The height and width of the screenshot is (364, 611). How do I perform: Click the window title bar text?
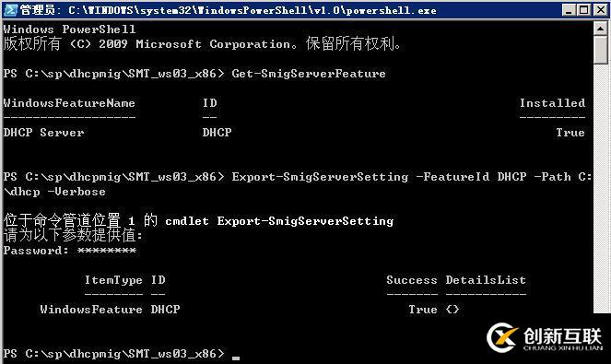click(x=228, y=10)
